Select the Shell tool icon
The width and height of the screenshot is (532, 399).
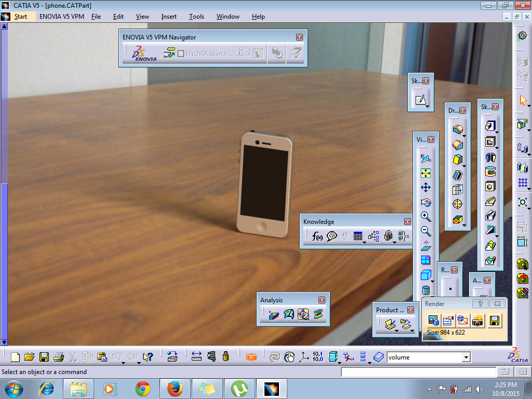click(458, 175)
